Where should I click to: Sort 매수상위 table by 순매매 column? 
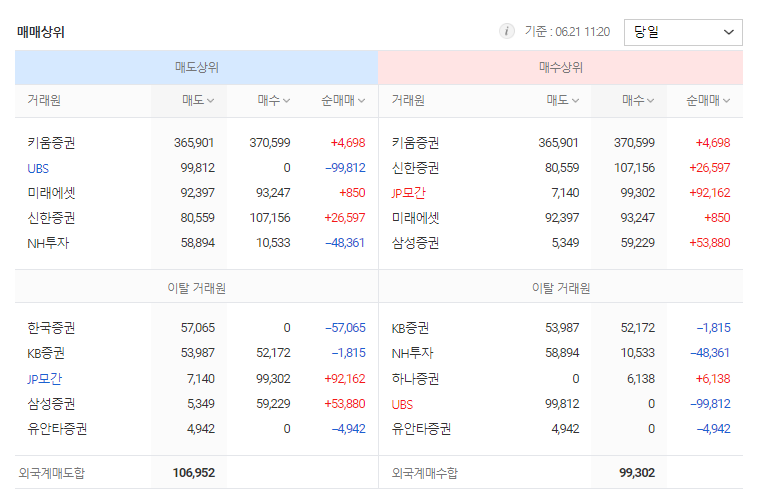708,100
